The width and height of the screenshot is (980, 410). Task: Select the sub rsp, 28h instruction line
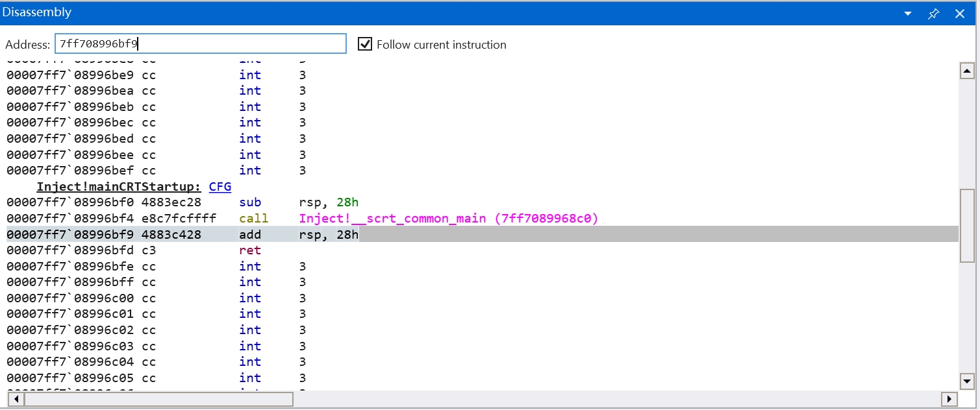click(182, 202)
